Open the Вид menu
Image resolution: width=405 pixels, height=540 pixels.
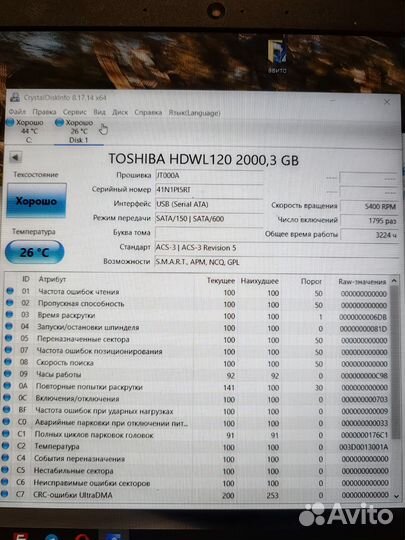pyautogui.click(x=99, y=112)
